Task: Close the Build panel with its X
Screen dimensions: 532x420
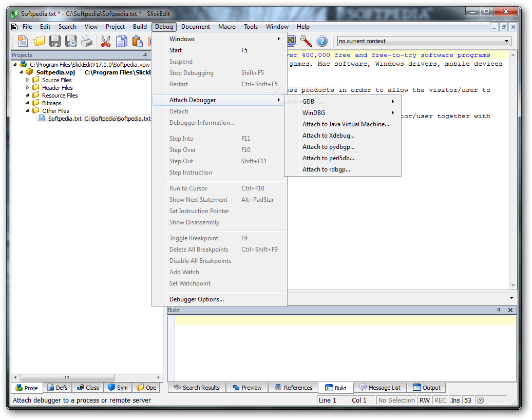Action: point(510,310)
